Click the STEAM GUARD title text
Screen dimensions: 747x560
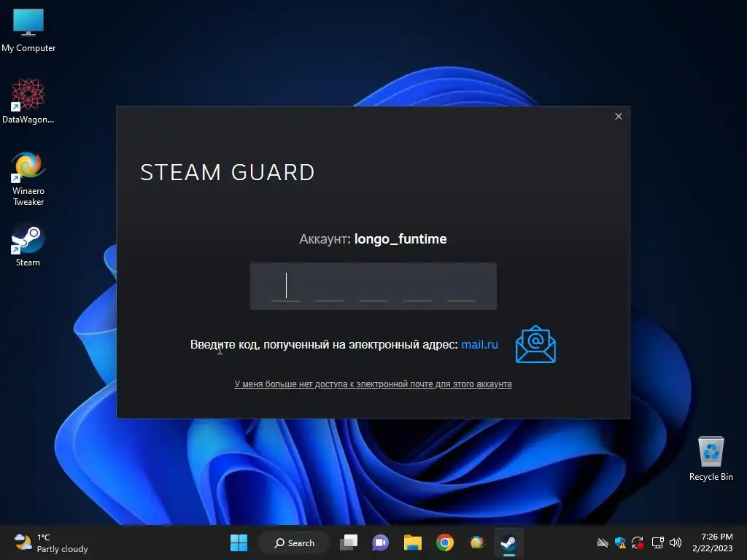click(x=228, y=172)
